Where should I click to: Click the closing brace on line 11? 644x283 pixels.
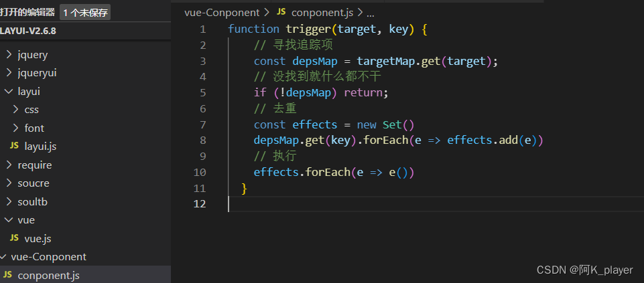click(245, 189)
